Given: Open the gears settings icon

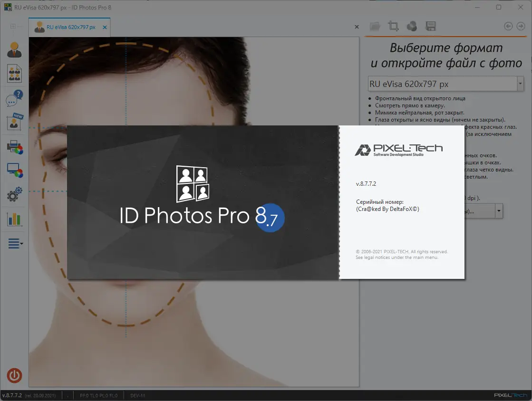Looking at the screenshot, I should tap(14, 195).
